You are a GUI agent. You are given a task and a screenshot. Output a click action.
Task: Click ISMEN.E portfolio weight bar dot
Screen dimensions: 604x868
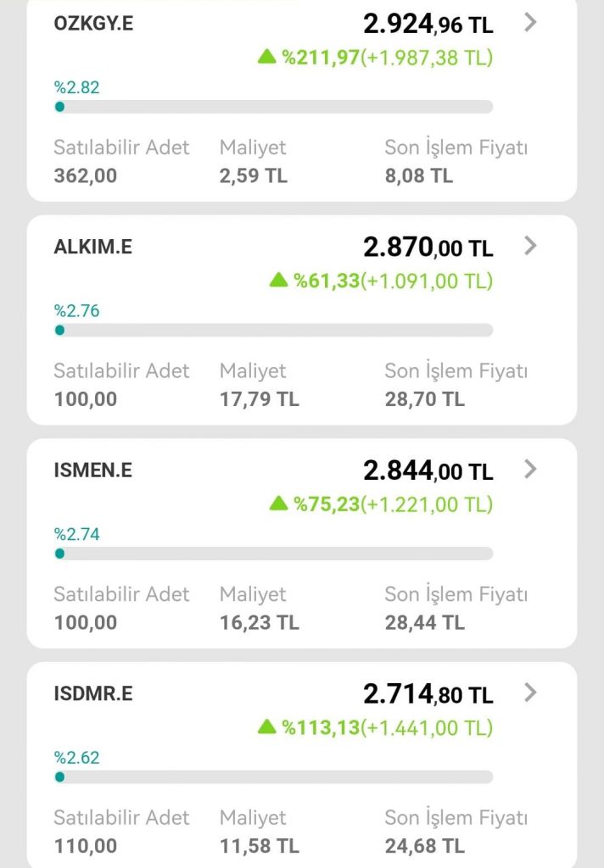(x=59, y=554)
